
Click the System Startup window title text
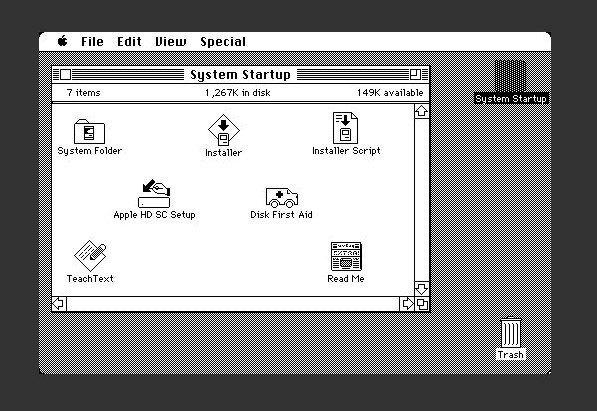point(240,75)
